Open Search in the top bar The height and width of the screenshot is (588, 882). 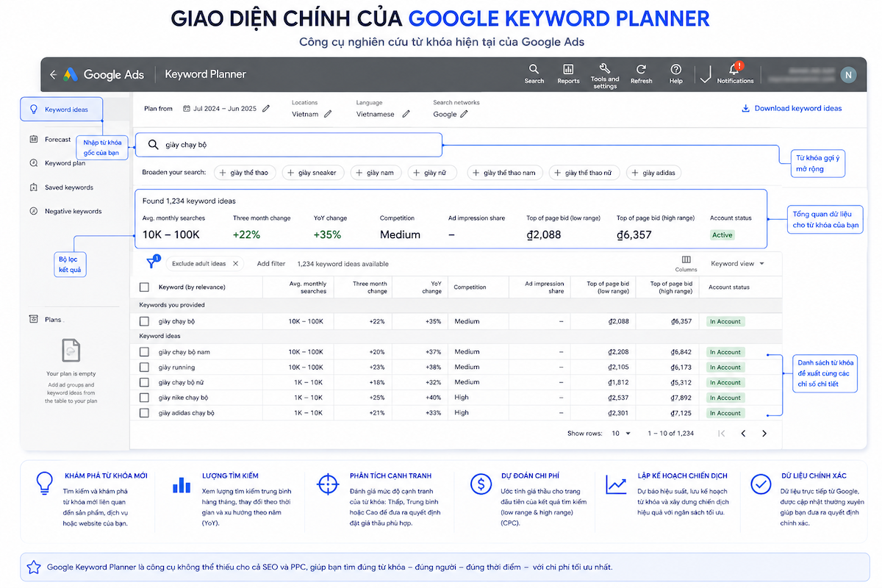(534, 73)
